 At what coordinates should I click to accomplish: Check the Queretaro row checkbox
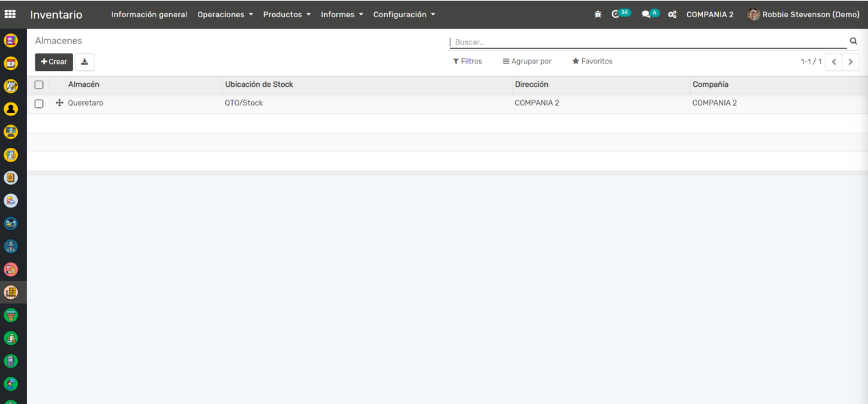point(39,103)
